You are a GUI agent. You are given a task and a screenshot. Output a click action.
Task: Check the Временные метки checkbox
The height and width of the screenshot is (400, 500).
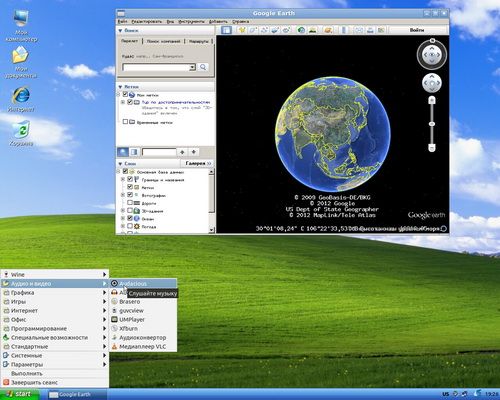click(125, 122)
